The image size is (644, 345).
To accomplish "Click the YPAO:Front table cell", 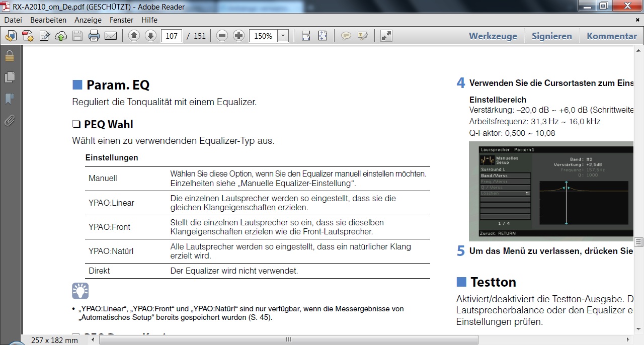I will tap(109, 227).
